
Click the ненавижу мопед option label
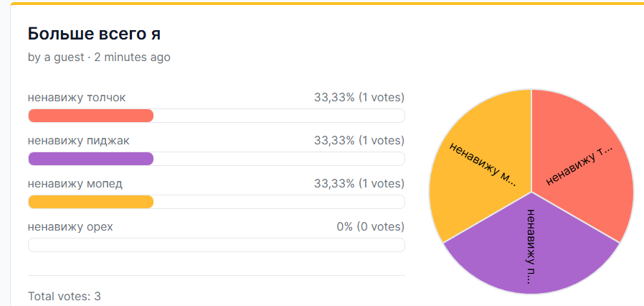(75, 184)
